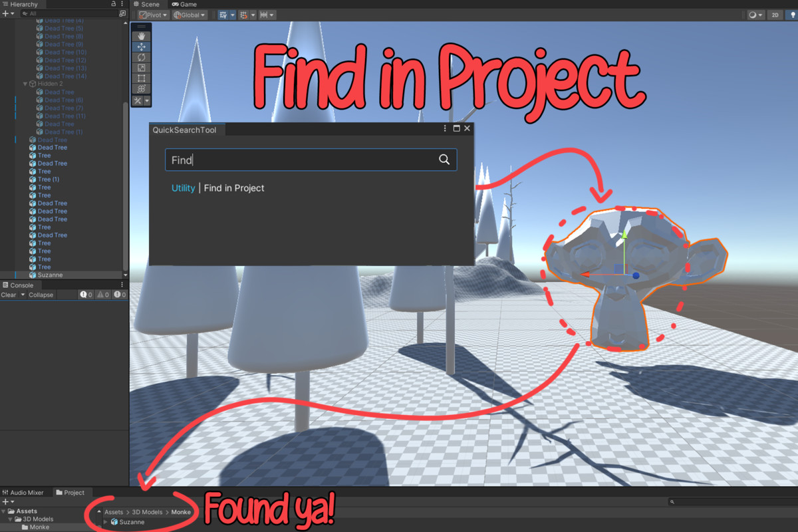Switch to the Scene tab

click(x=146, y=4)
